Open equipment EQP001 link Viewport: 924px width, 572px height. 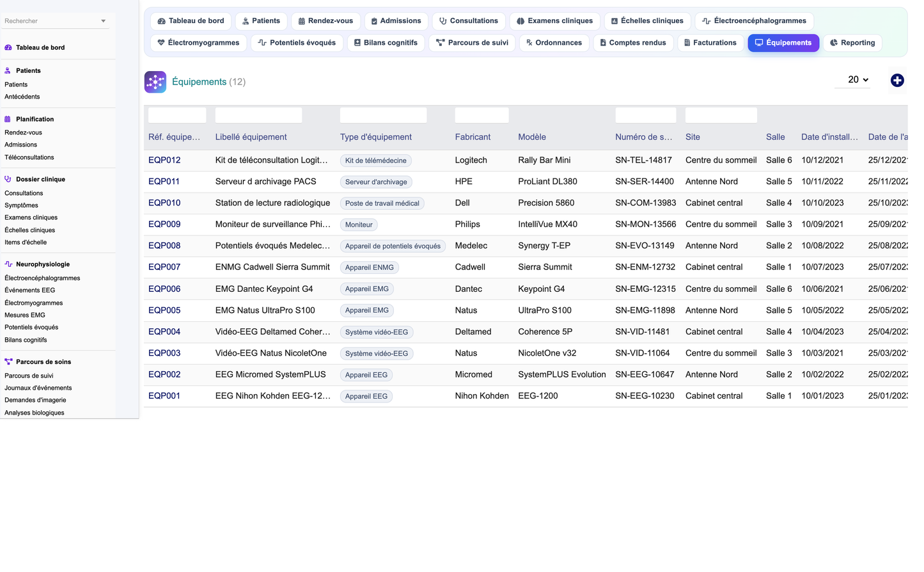pyautogui.click(x=164, y=396)
